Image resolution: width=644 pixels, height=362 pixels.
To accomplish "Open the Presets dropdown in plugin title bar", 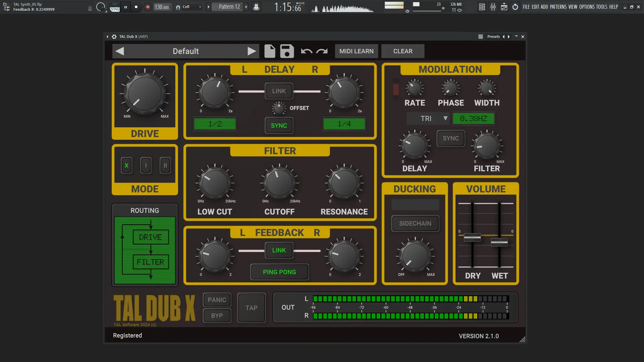I will tap(493, 37).
